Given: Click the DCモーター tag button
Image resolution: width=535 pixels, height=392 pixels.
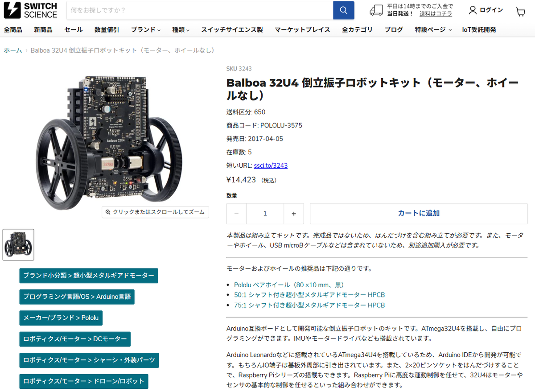Looking at the screenshot, I should [75, 339].
